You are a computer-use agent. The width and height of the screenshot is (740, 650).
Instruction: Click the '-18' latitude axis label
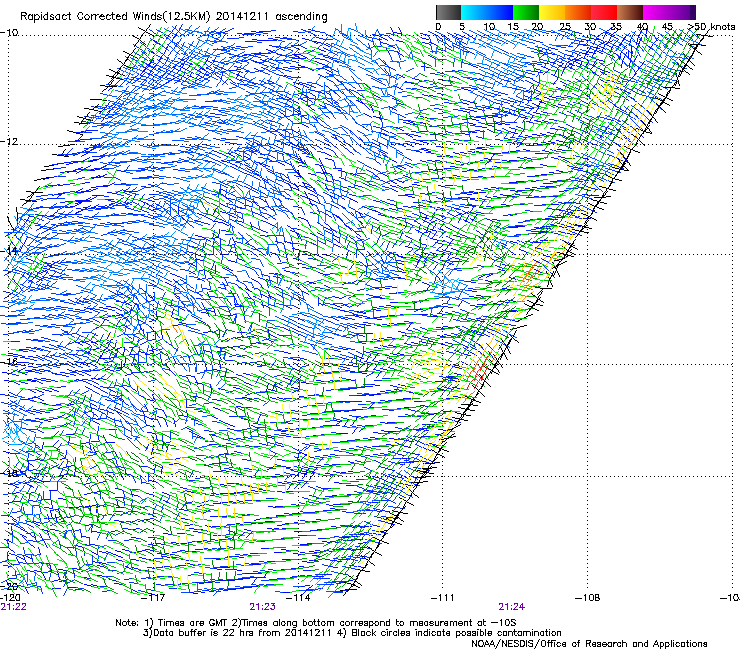coord(9,473)
